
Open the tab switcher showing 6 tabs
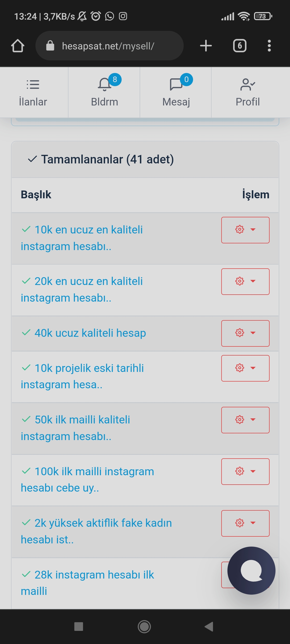click(240, 46)
